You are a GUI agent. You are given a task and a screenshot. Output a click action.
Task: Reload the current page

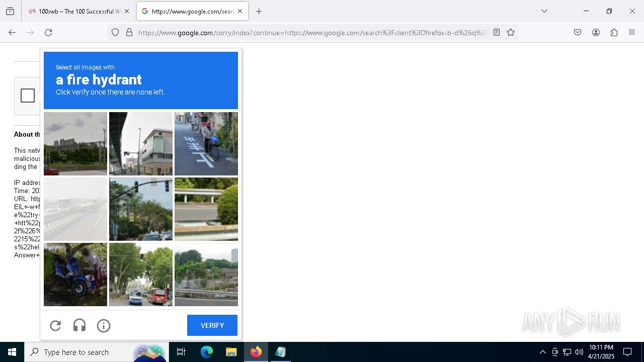click(x=48, y=32)
